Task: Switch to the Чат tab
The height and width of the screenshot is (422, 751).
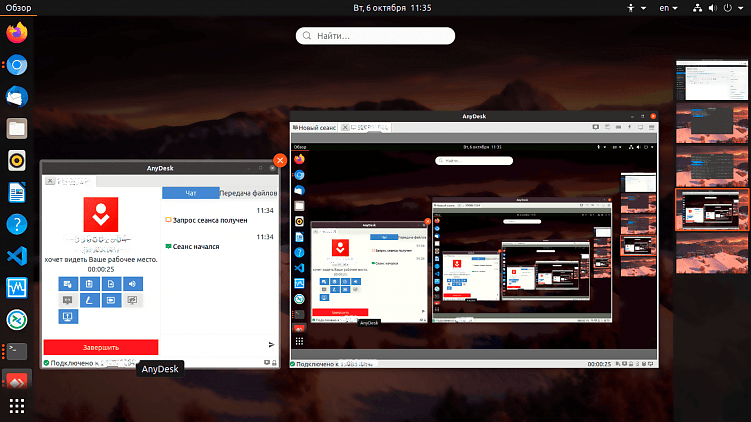Action: coord(191,193)
